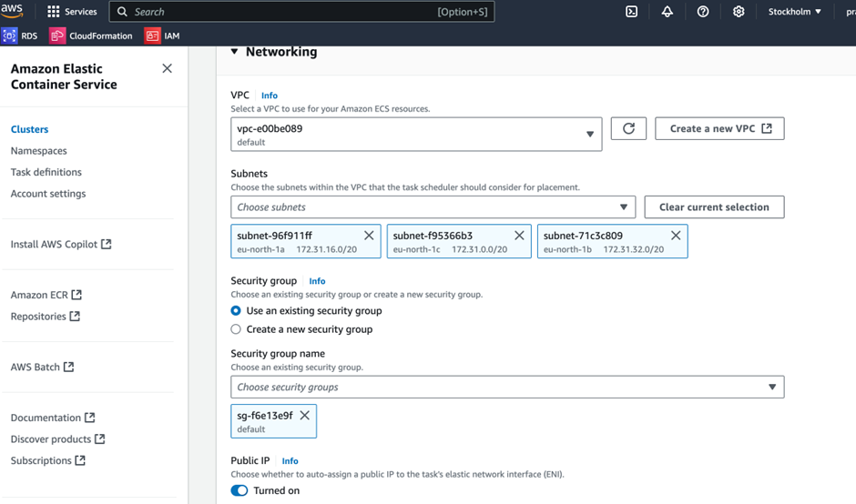Screen dimensions: 856x504
Task: Open the IAM shortcut icon
Action: (152, 35)
